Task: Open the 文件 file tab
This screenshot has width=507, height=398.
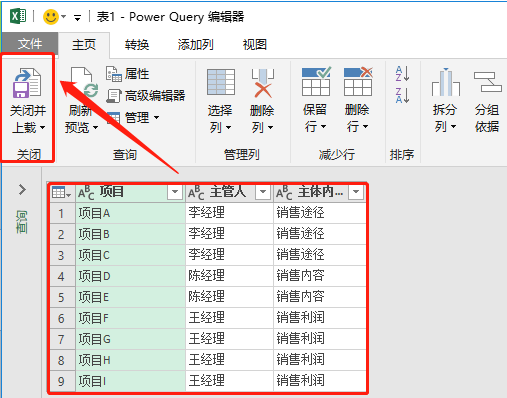Action: point(30,44)
